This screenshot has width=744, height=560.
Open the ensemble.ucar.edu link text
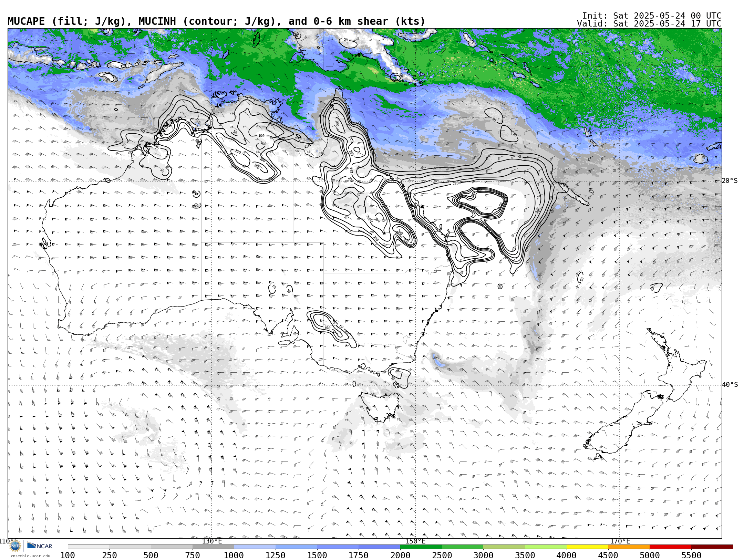(x=30, y=556)
